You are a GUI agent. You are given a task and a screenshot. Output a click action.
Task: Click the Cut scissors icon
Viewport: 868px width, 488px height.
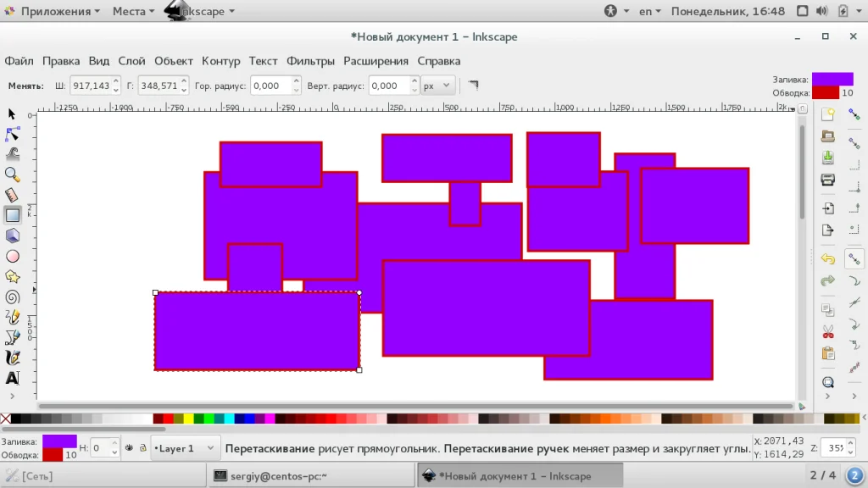point(827,332)
